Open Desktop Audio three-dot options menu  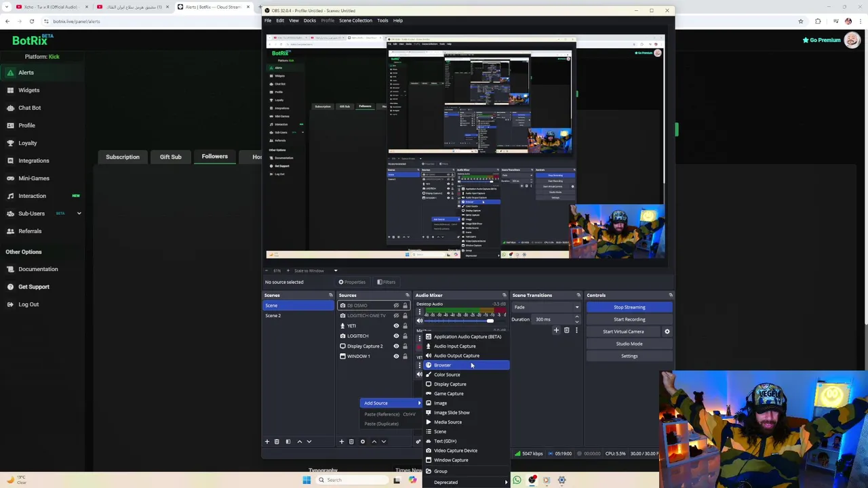419,312
